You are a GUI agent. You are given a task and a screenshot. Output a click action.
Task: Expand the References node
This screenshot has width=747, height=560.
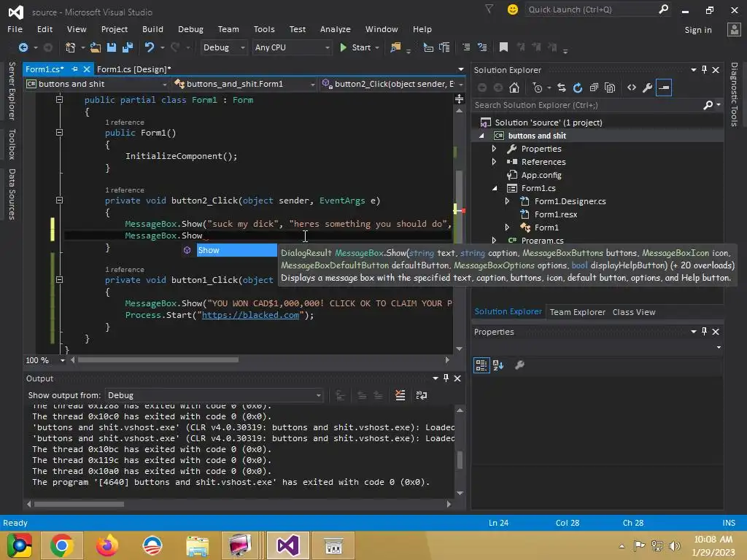point(494,162)
